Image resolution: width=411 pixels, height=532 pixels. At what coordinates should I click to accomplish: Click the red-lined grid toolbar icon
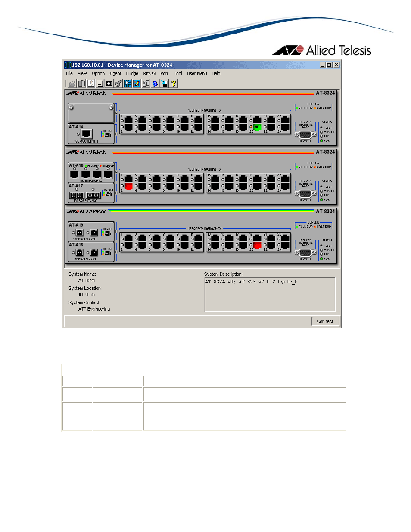90,84
